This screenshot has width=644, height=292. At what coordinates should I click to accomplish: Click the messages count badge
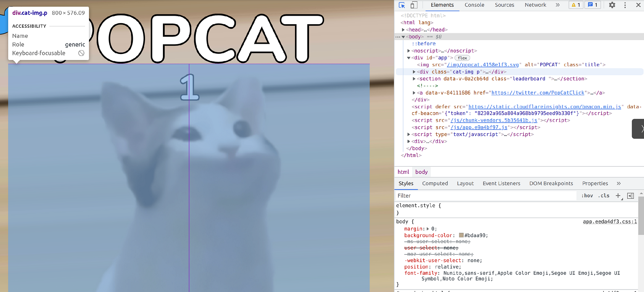pyautogui.click(x=592, y=5)
